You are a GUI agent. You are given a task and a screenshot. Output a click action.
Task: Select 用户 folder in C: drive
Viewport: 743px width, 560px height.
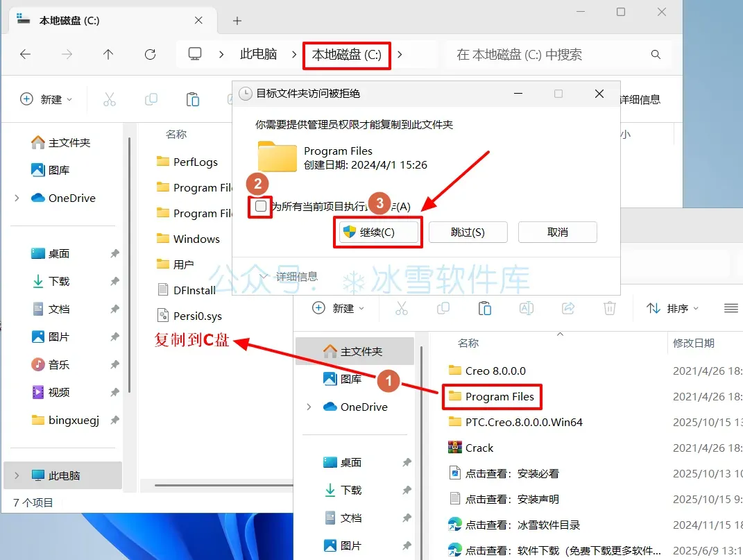pos(176,264)
